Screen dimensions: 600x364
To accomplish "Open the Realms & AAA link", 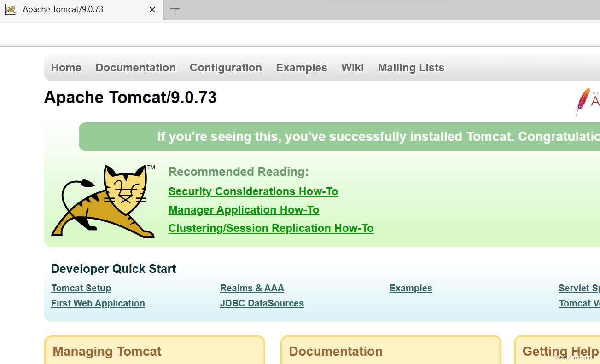I will (252, 288).
